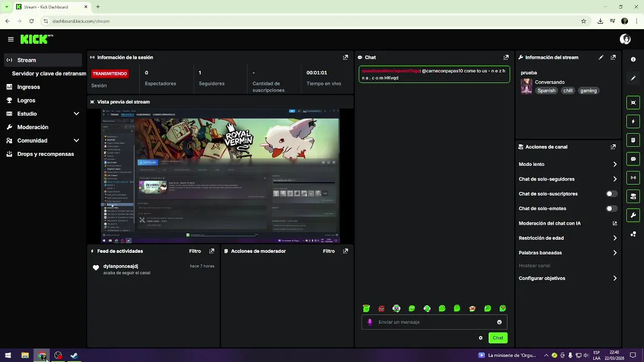Click the gaming tag

(588, 90)
